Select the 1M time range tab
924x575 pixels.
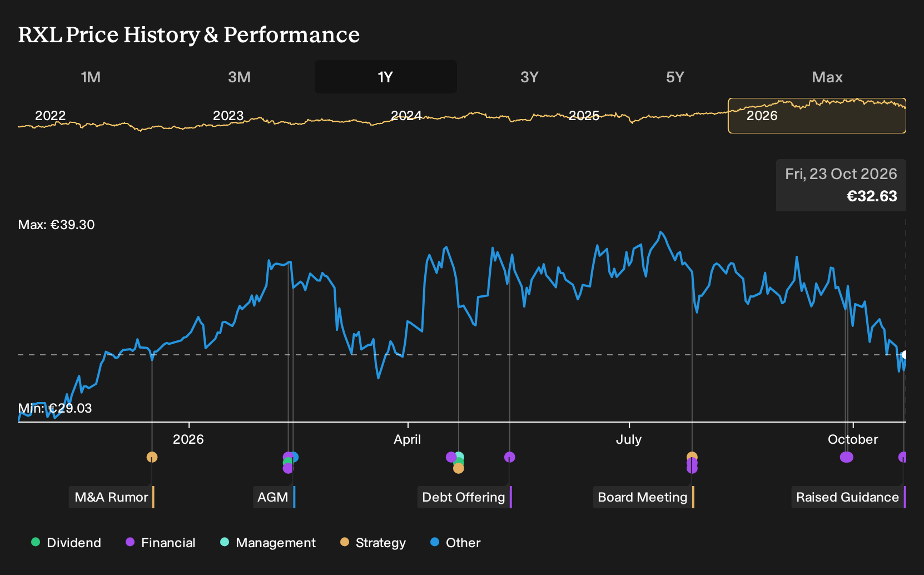point(91,77)
